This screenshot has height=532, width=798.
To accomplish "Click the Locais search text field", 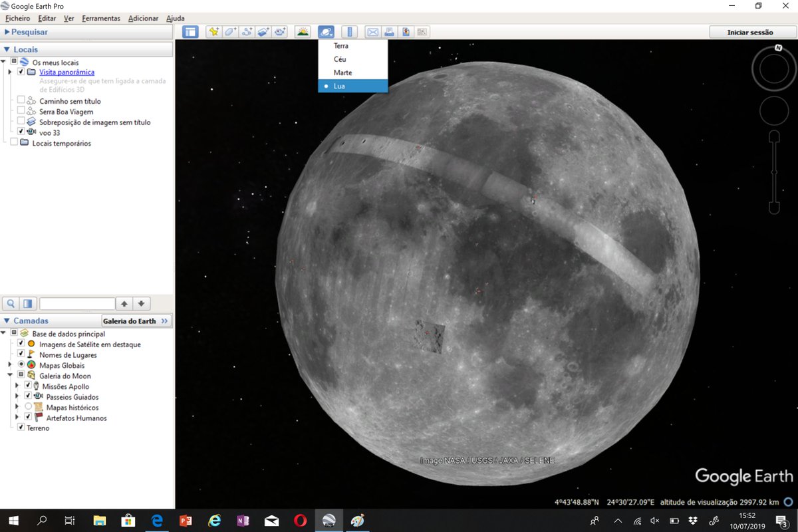I will pyautogui.click(x=77, y=304).
